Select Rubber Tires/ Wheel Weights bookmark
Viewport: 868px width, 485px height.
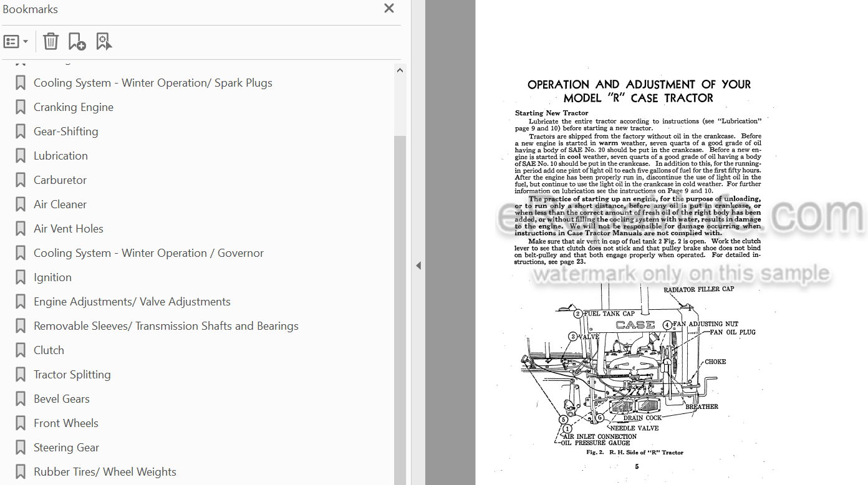click(x=105, y=472)
